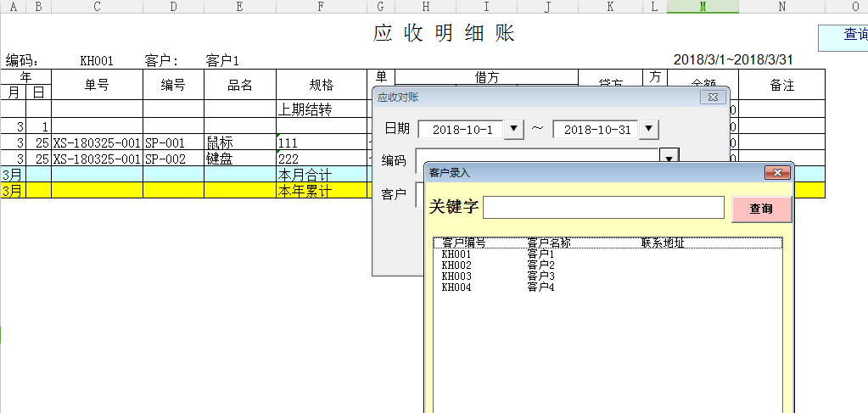Select list row KH003 客户3
The image size is (868, 413).
608,276
